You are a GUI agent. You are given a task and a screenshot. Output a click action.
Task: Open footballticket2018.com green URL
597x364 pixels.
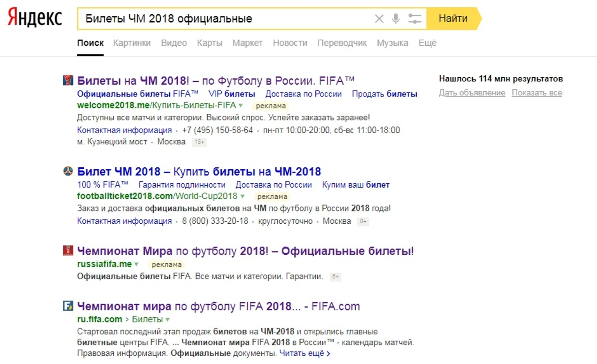(157, 196)
